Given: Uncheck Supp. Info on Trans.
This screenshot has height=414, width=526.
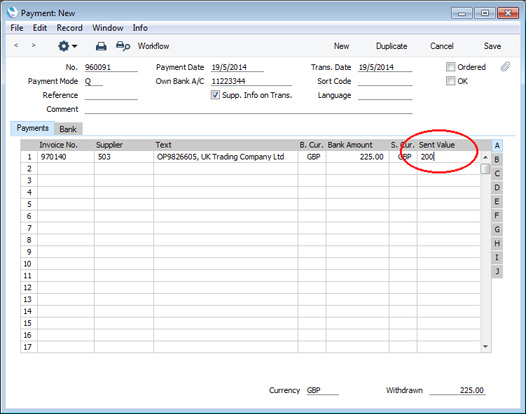Looking at the screenshot, I should (x=215, y=95).
